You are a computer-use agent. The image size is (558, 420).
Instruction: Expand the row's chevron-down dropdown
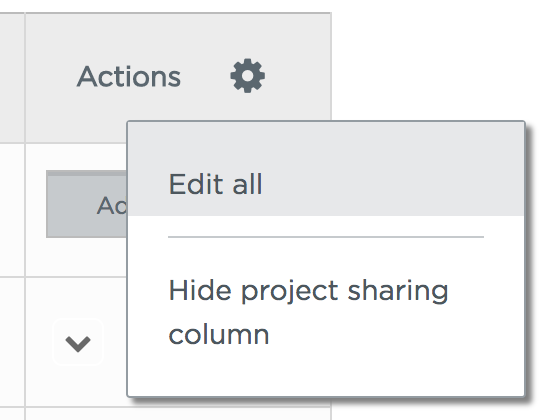78,343
